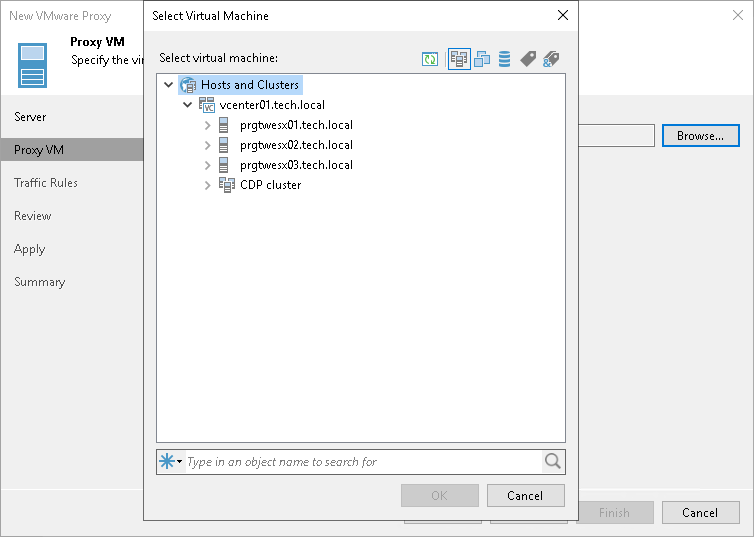Image resolution: width=754 pixels, height=537 pixels.
Task: Click the Hosts and Clusters globe icon
Action: click(x=188, y=85)
